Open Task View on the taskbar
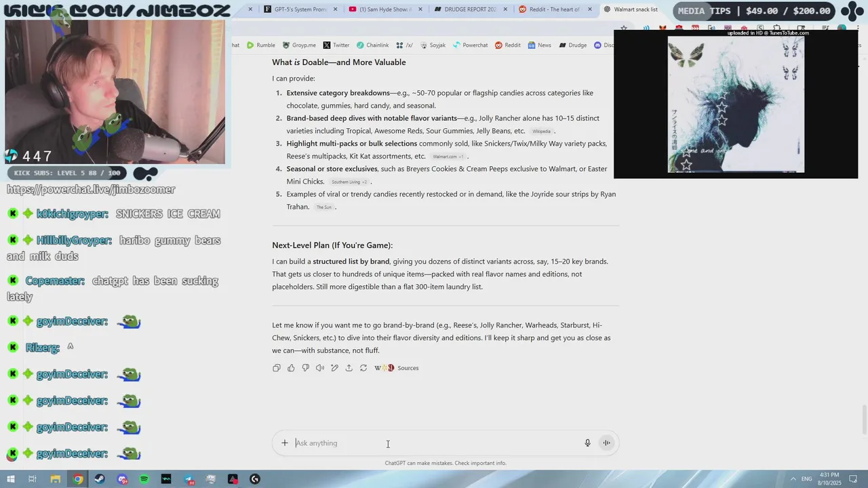 33,479
